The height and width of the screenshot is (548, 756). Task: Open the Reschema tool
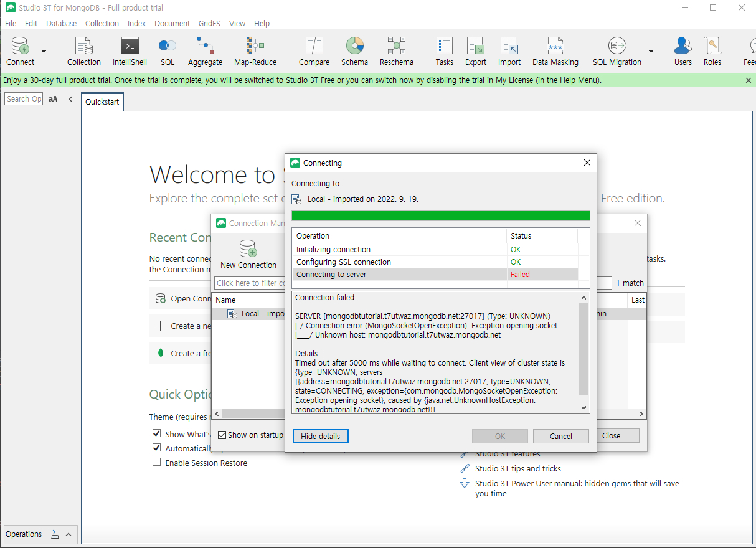click(x=397, y=51)
